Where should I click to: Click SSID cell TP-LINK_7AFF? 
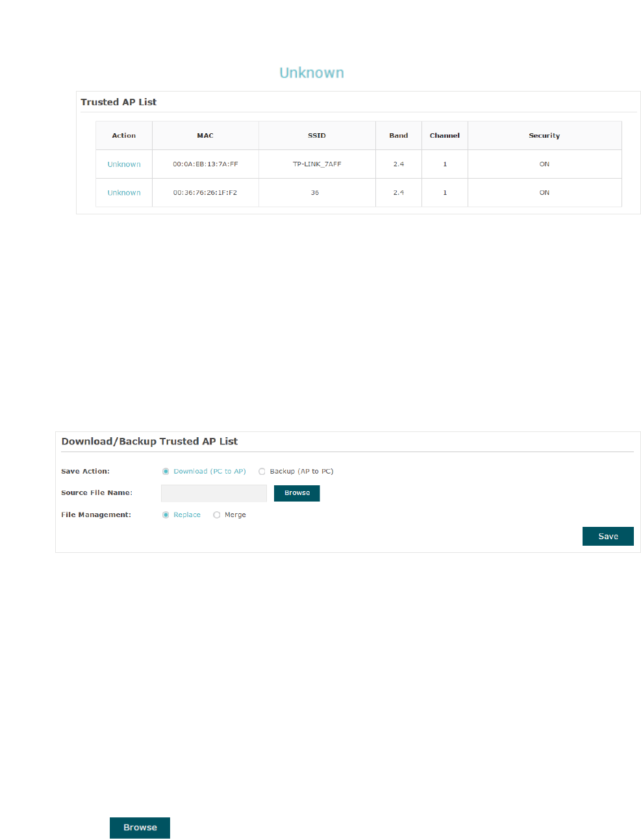coord(317,164)
